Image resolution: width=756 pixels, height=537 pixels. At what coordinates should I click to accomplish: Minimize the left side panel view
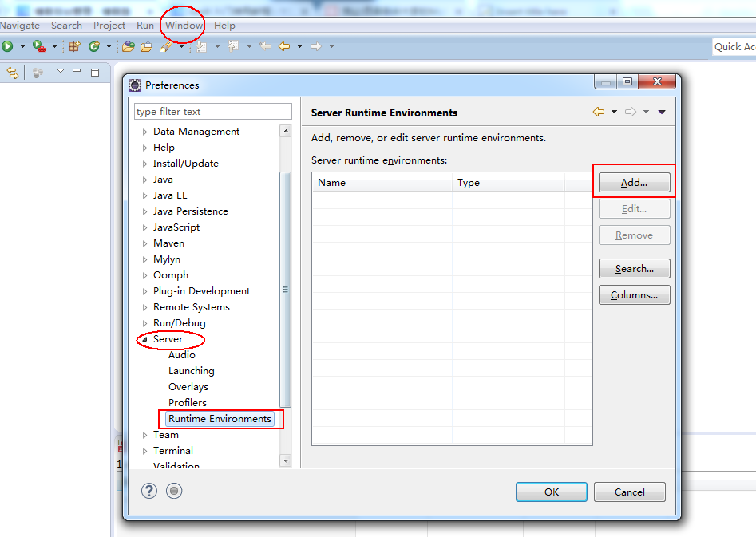77,71
